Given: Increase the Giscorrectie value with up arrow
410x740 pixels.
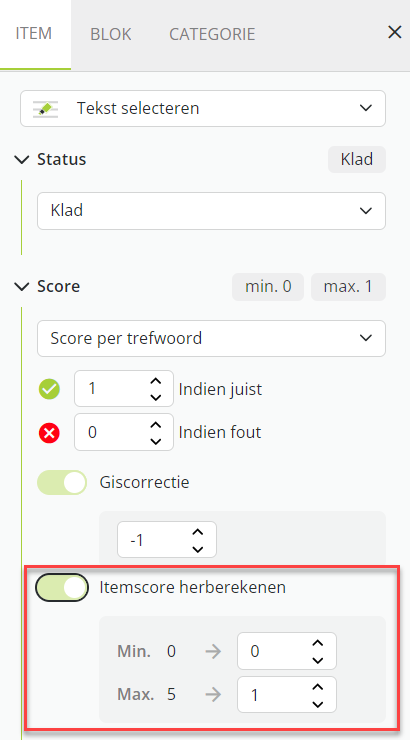Looking at the screenshot, I should pos(198,532).
